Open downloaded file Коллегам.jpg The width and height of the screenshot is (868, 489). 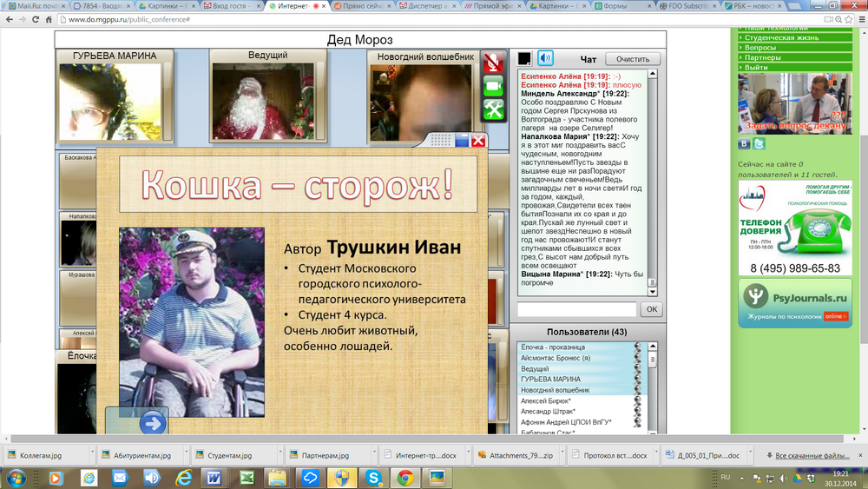[41, 455]
